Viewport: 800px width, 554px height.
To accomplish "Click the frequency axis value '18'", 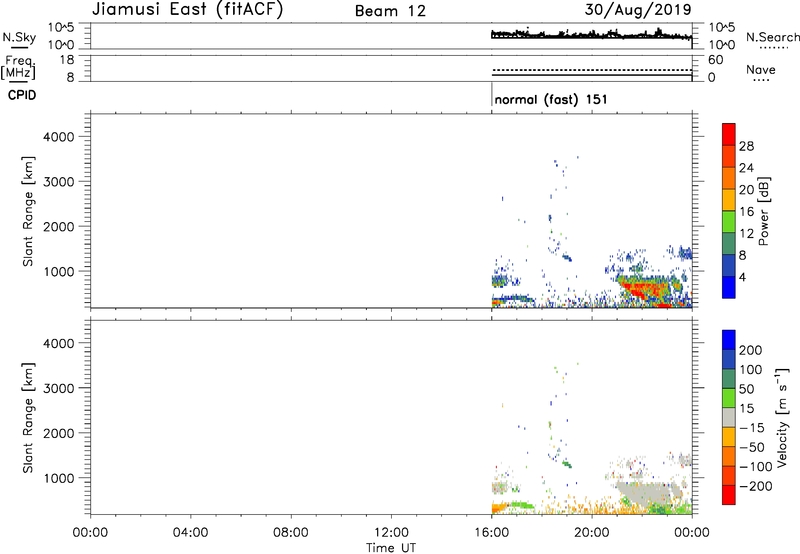I will [67, 59].
